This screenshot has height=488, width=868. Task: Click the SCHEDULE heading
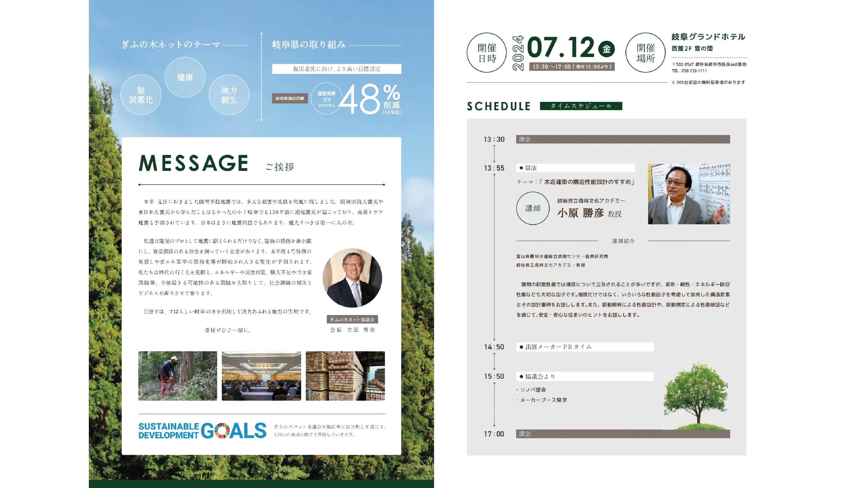[499, 106]
